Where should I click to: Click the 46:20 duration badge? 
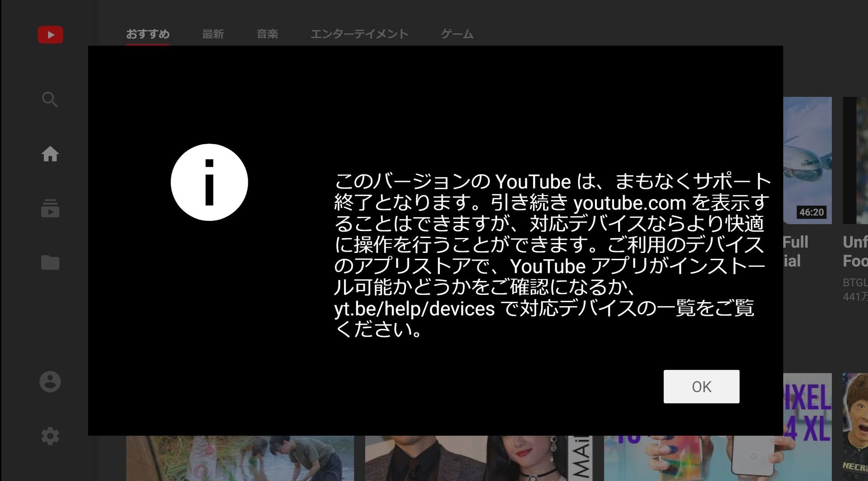(811, 212)
